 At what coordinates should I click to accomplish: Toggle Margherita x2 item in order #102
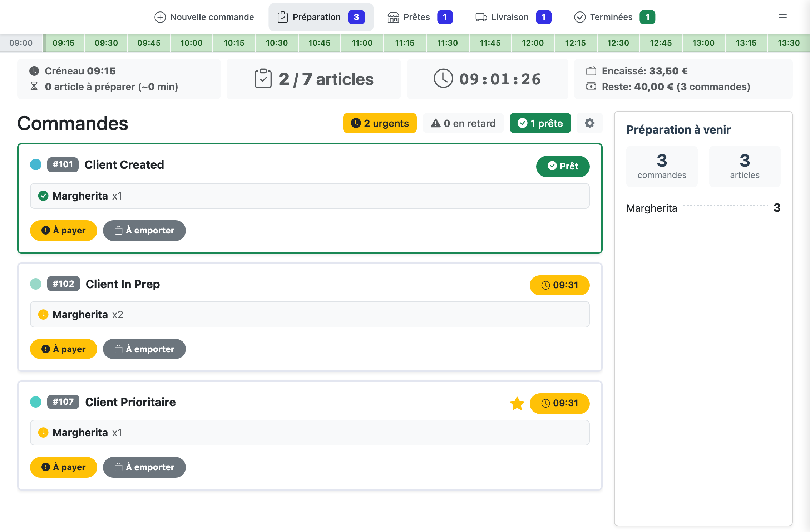(x=310, y=314)
